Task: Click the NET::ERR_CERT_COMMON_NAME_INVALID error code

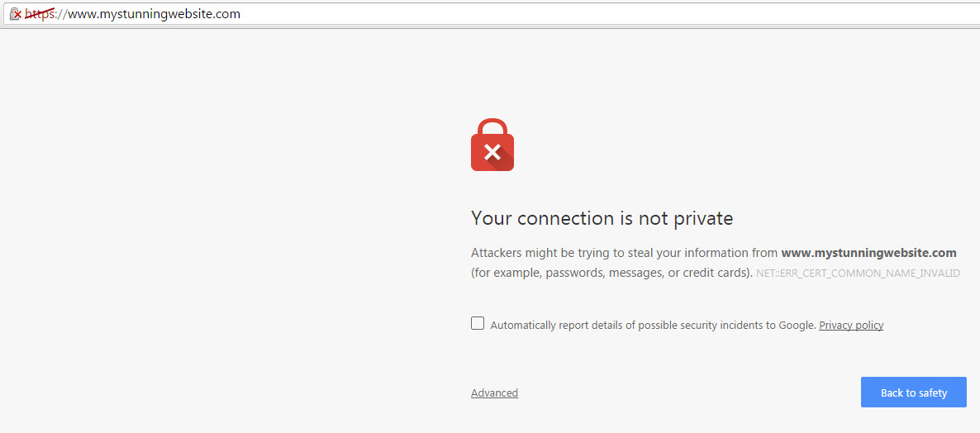Action: coord(858,274)
